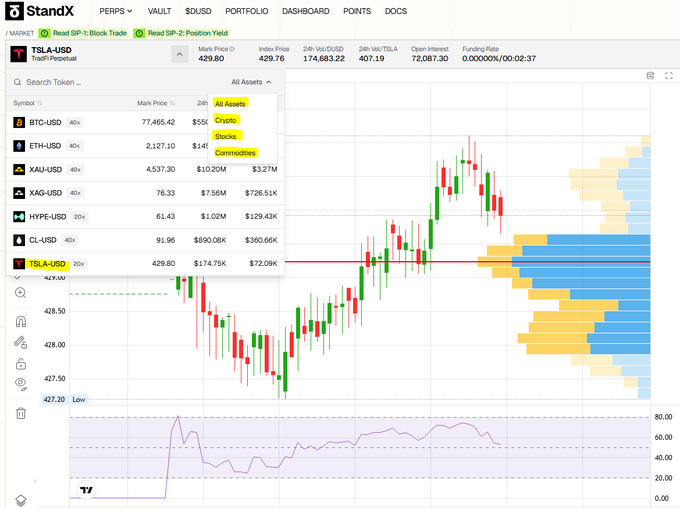
Task: Read SIP-2: Position Yield announcement
Action: point(188,33)
